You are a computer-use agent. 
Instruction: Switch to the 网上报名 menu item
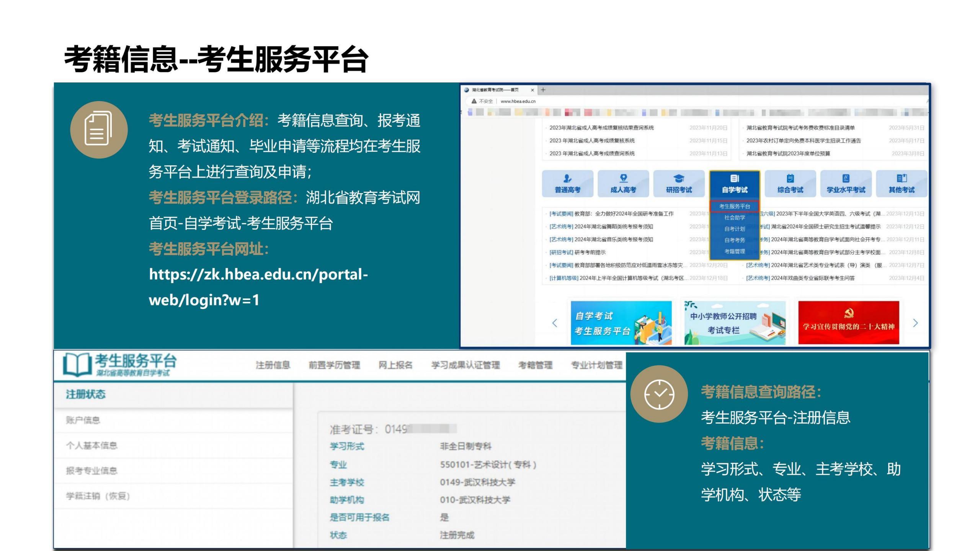(395, 365)
